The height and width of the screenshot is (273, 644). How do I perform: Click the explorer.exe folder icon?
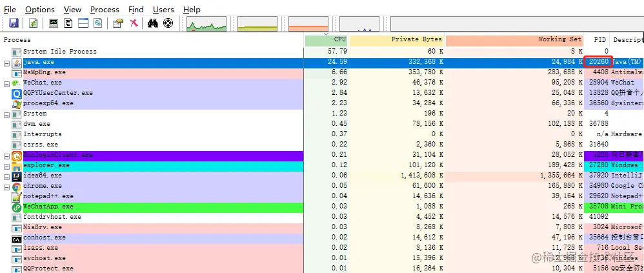16,166
